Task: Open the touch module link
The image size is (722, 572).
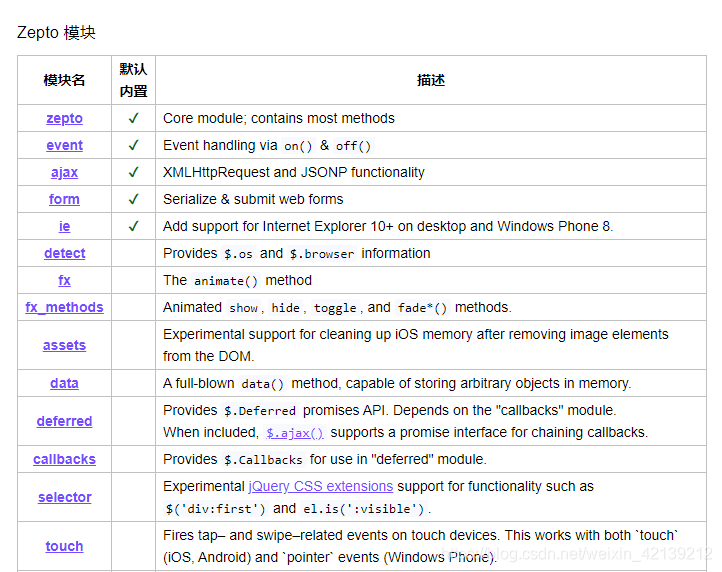Action: click(64, 546)
